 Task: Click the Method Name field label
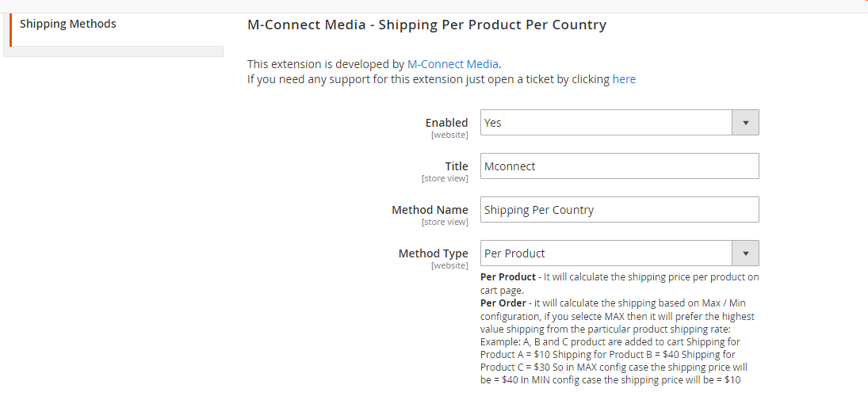(x=430, y=210)
